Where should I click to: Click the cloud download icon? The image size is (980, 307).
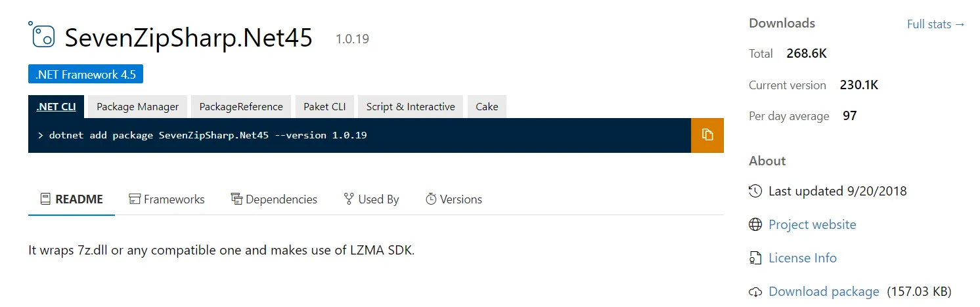click(x=755, y=292)
